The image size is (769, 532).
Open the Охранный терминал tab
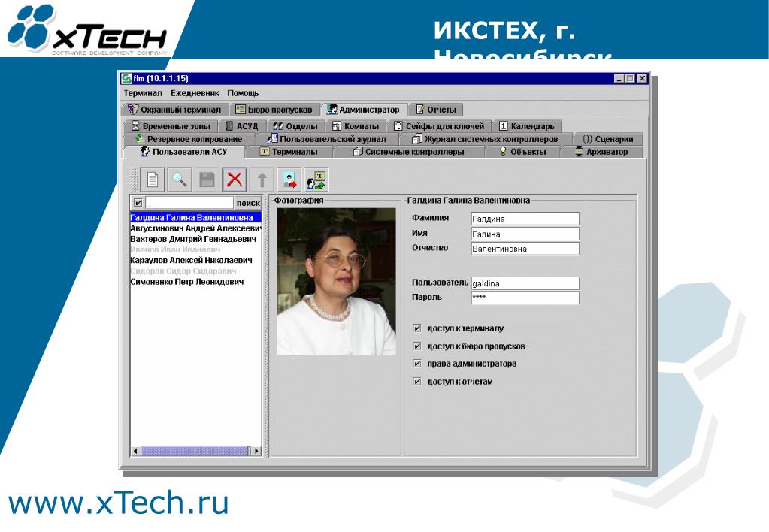pyautogui.click(x=174, y=110)
